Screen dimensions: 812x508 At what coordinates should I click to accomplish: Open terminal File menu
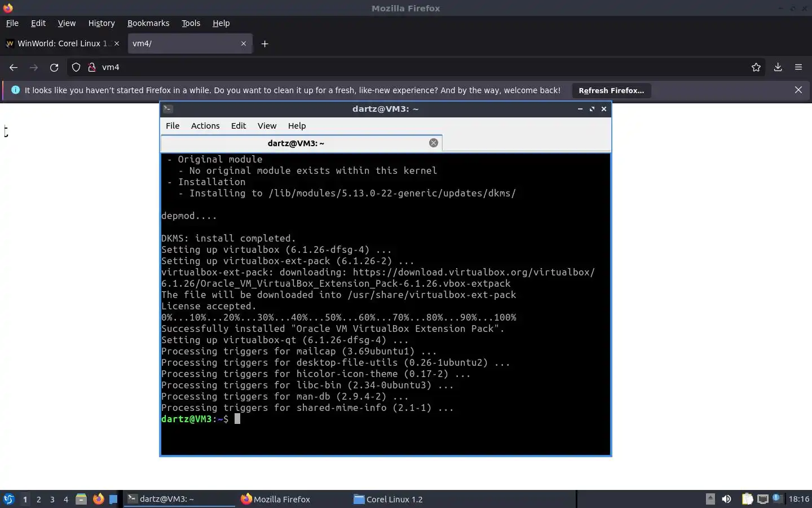pyautogui.click(x=173, y=126)
